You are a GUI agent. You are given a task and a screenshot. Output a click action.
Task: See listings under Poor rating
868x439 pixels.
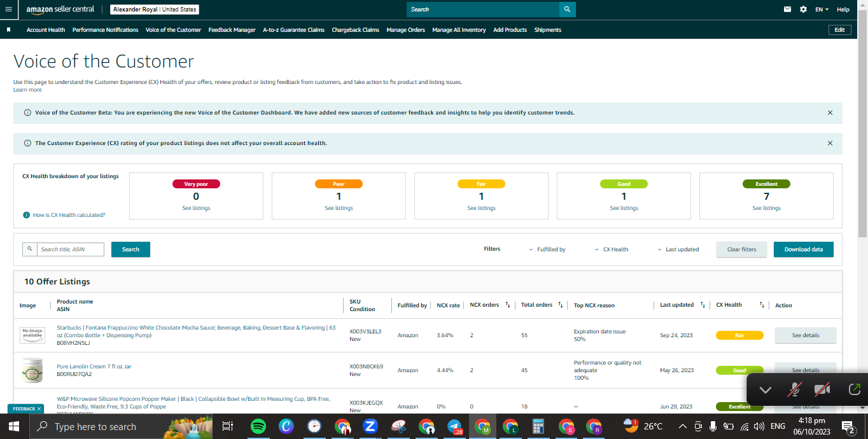tap(339, 208)
